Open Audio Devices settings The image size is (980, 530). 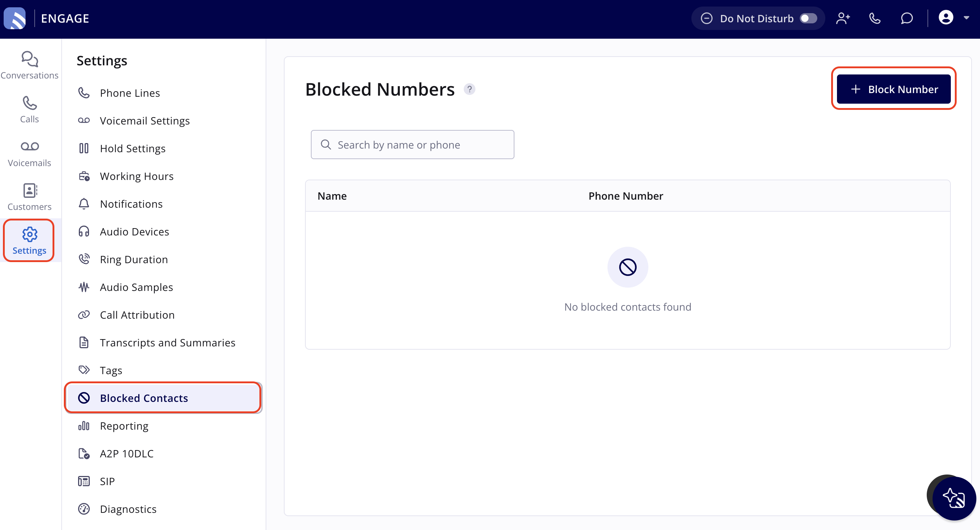pyautogui.click(x=163, y=232)
